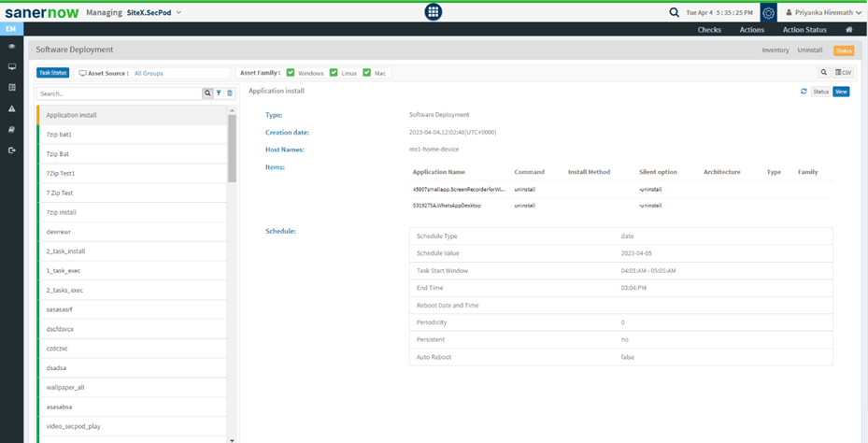This screenshot has width=868, height=443.
Task: Click the search icon next to CSV
Action: (824, 73)
